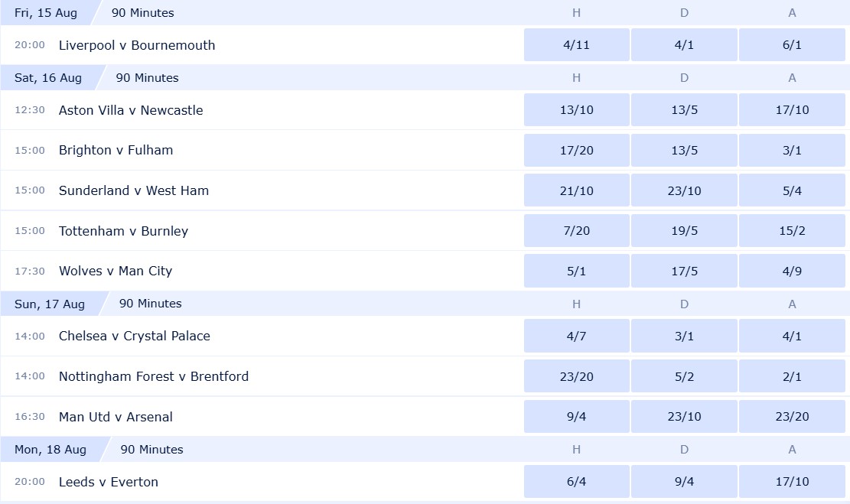Screen dimensions: 850x504
Task: Select Tottenham home win at 7/20
Action: (x=576, y=231)
